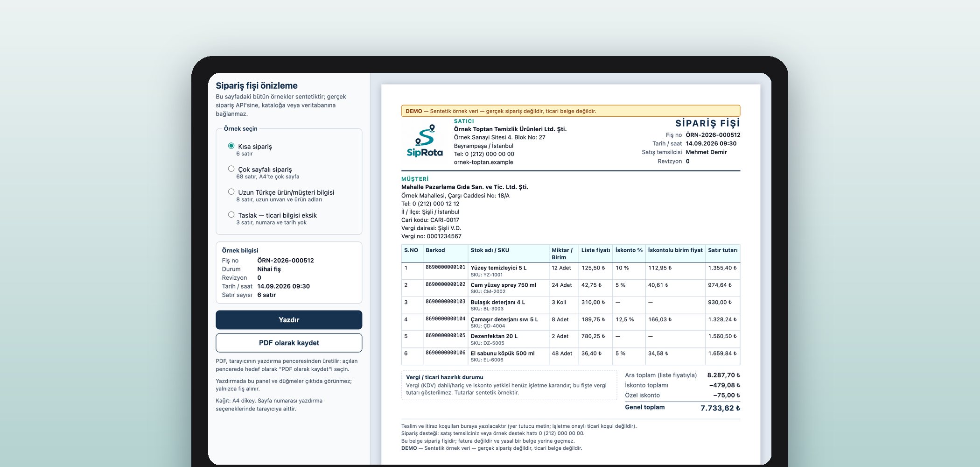Click the Tarih / saat value in Örnek bilgisi
Image resolution: width=980 pixels, height=467 pixels.
(283, 286)
